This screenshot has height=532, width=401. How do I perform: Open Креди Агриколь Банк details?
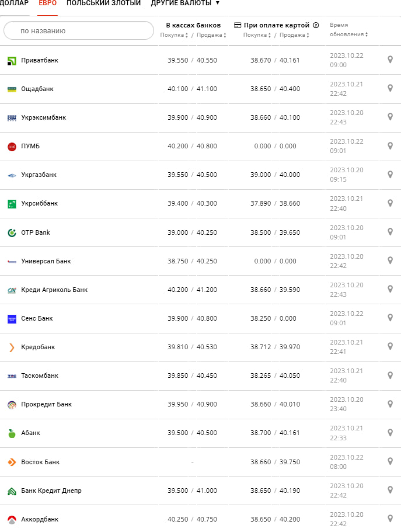(54, 290)
